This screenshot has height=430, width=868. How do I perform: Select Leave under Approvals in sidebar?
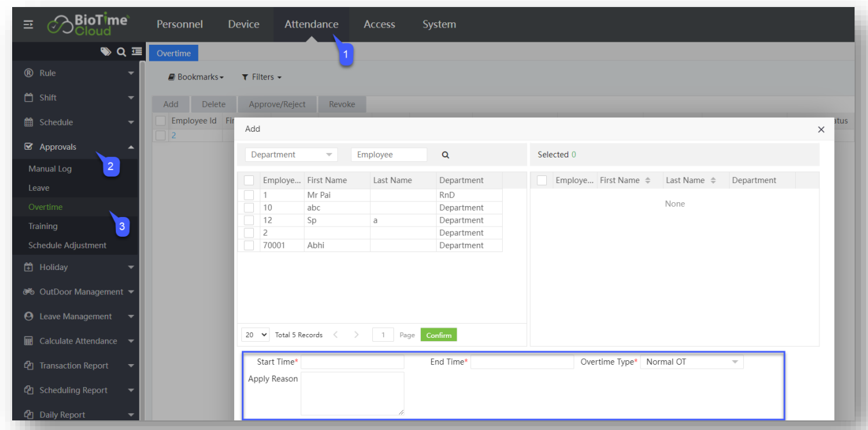click(39, 188)
